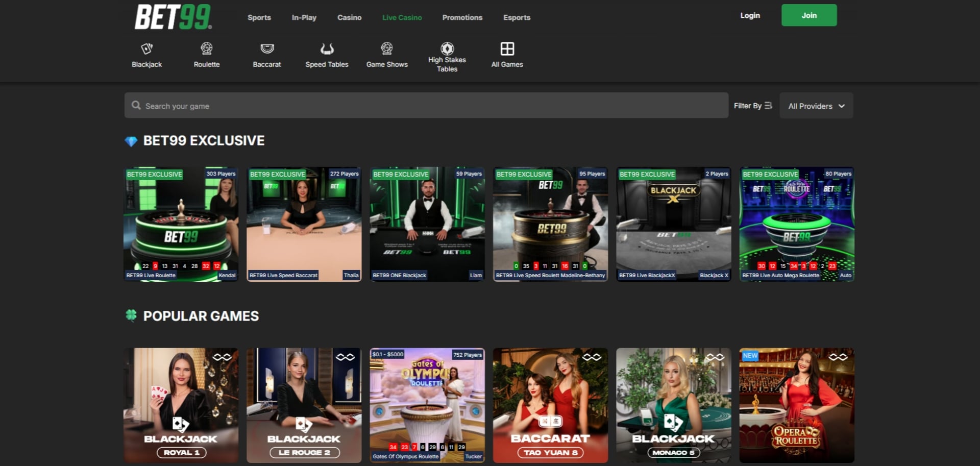Click the Filter By sort icon
The height and width of the screenshot is (466, 980).
point(768,106)
